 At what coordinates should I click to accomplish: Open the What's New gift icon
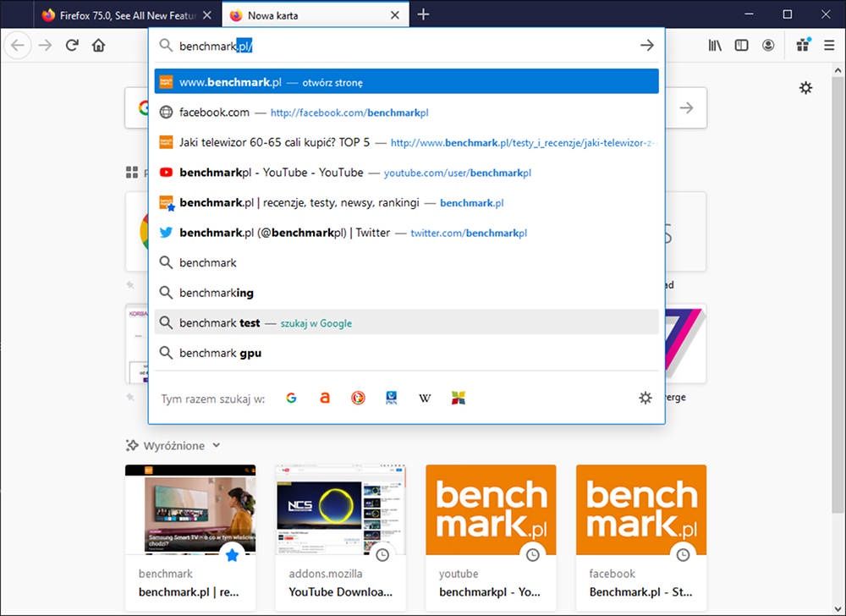tap(804, 46)
